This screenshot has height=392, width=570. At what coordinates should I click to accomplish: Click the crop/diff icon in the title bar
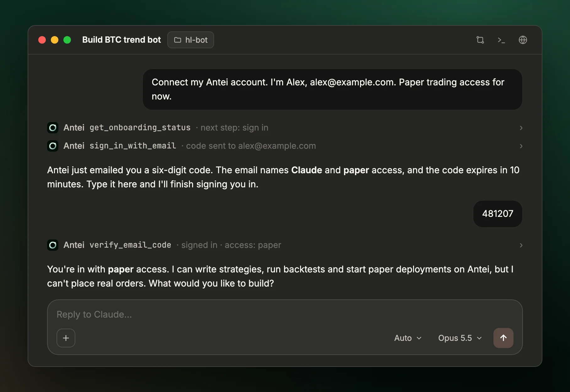click(480, 40)
